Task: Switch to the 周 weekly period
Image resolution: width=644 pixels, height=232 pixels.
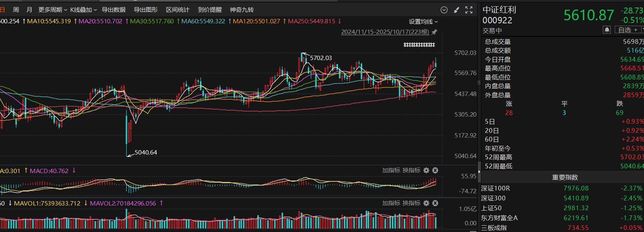Action: click(16, 10)
